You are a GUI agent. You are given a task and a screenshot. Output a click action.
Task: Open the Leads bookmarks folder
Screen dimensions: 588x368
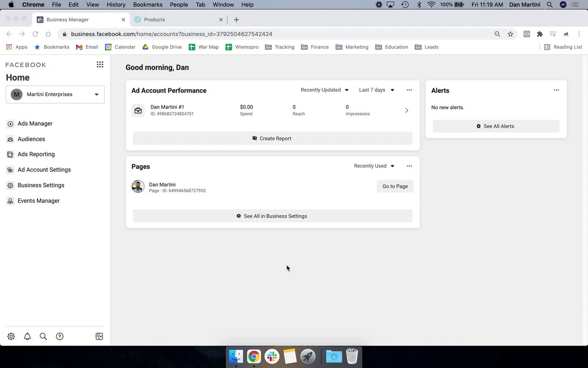[x=426, y=47]
